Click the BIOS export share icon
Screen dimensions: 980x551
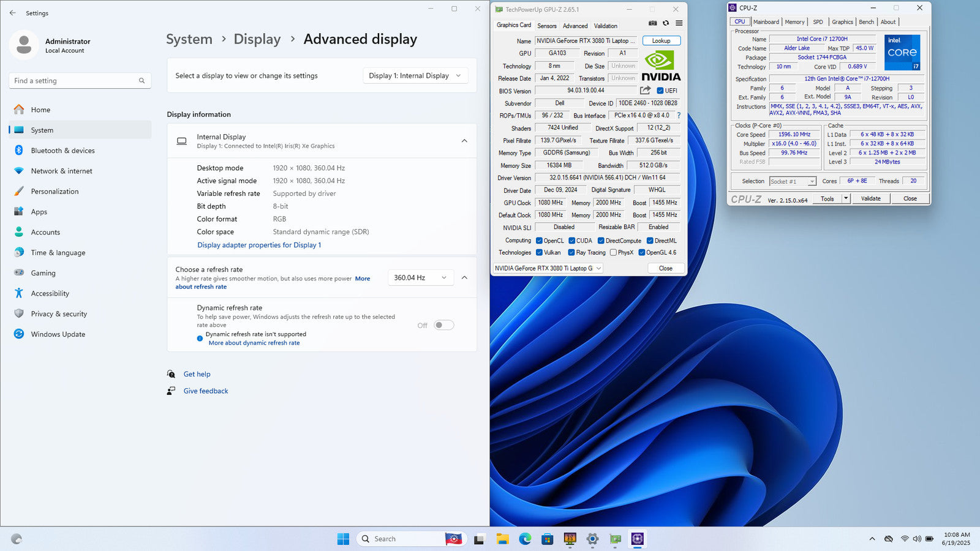[645, 91]
